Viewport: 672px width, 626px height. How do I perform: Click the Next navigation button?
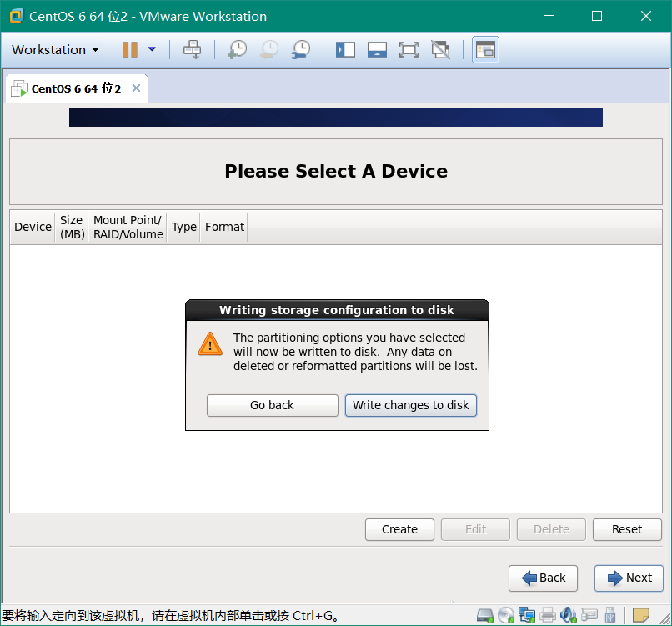coord(629,578)
